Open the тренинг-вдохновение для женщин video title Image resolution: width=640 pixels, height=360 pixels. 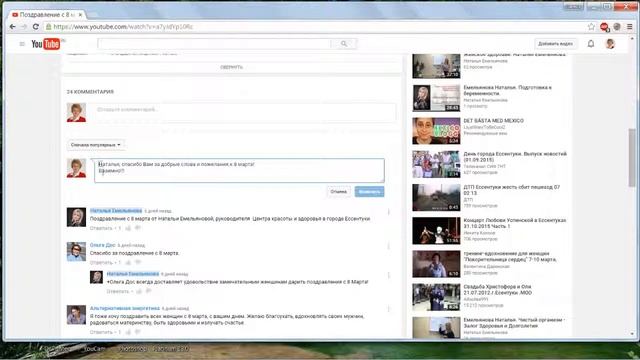[x=510, y=256]
